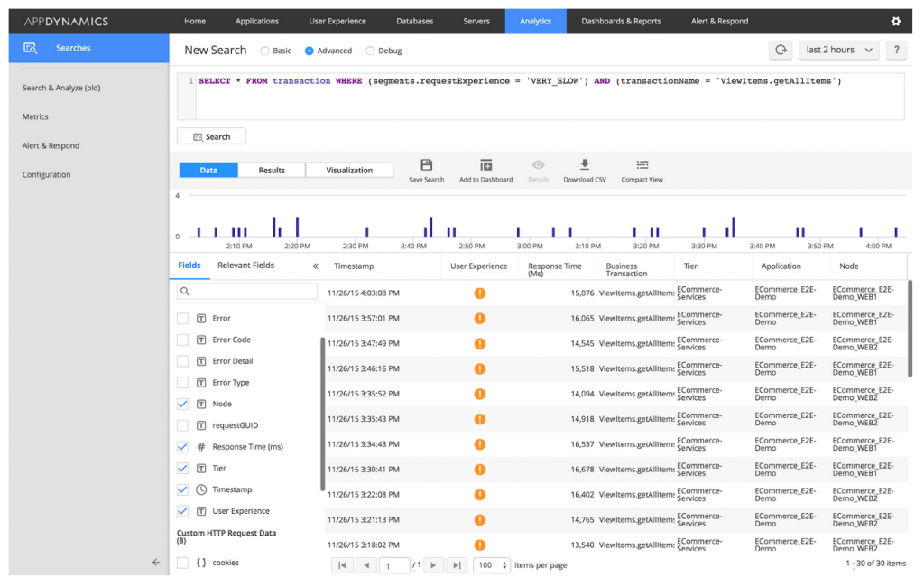Select the Debug search mode
This screenshot has height=587, width=924.
[x=369, y=51]
